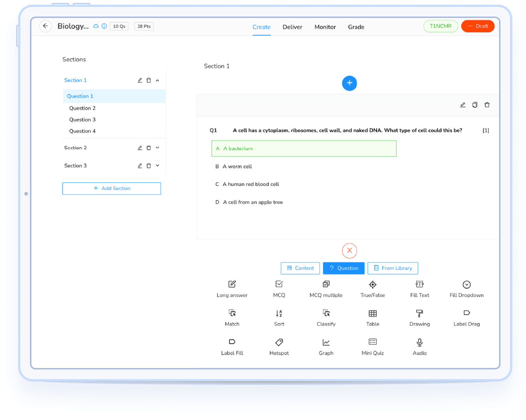Edit Section 3 pencil icon
Viewport: 526px width, 420px height.
[140, 166]
